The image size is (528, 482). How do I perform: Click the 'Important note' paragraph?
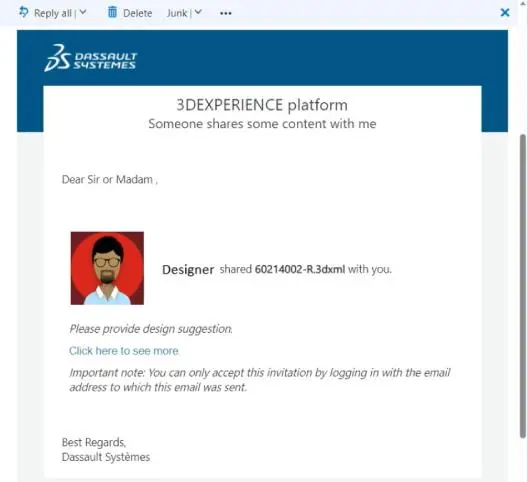click(260, 380)
